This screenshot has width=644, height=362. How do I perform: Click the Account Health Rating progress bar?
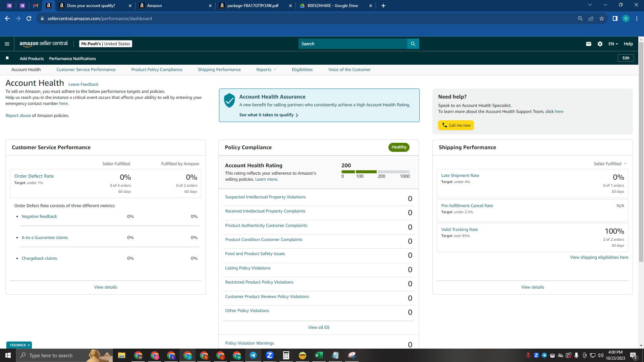[376, 172]
